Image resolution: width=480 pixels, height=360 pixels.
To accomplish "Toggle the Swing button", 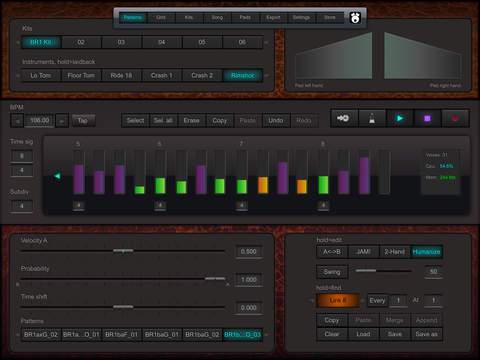I will [x=332, y=272].
